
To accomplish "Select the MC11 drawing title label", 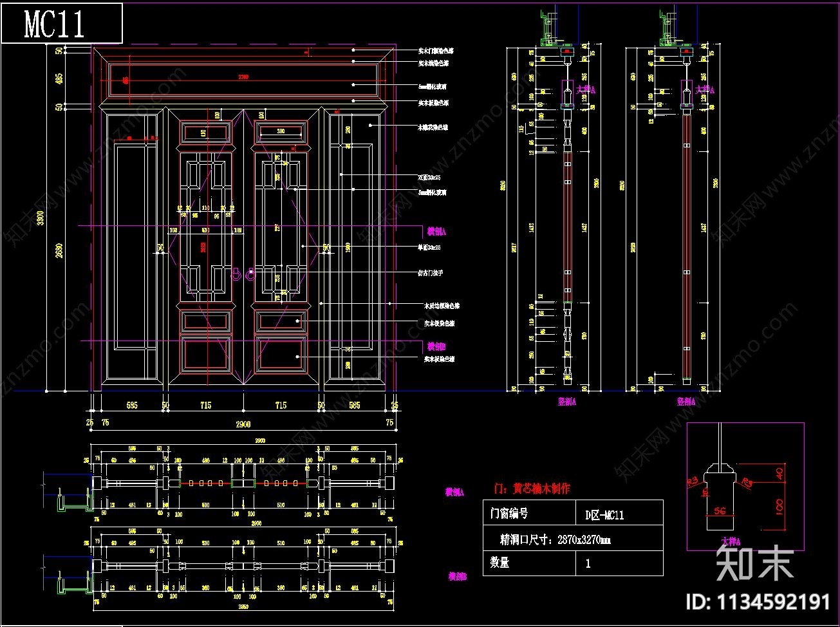I will [54, 24].
